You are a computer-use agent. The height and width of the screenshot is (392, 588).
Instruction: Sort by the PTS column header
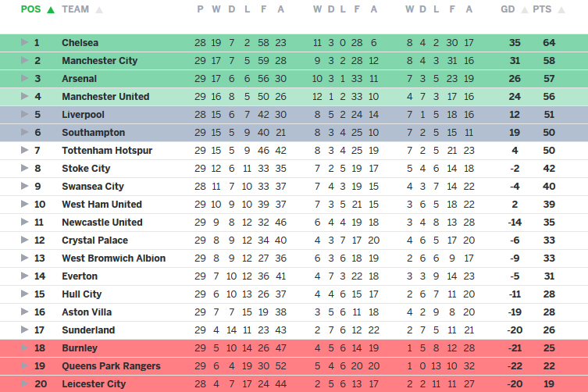tap(541, 9)
